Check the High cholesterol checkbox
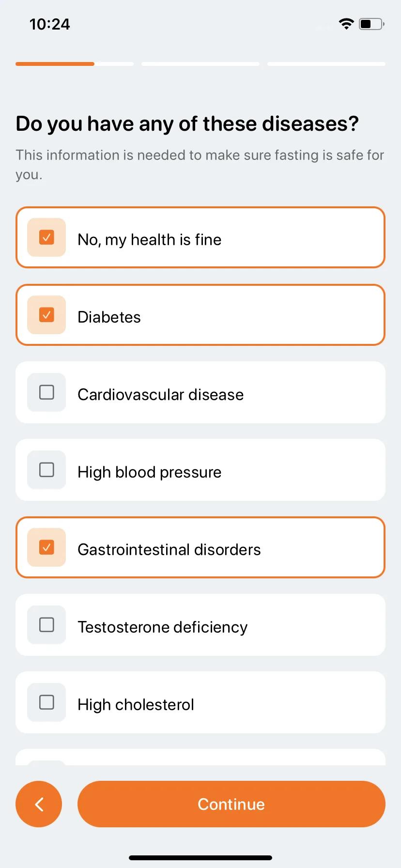The image size is (401, 868). pos(46,702)
